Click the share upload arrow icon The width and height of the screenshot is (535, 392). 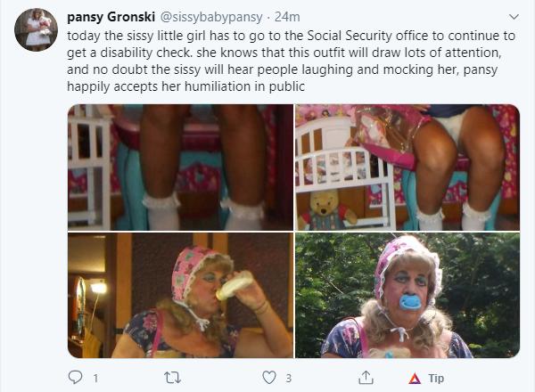(366, 378)
